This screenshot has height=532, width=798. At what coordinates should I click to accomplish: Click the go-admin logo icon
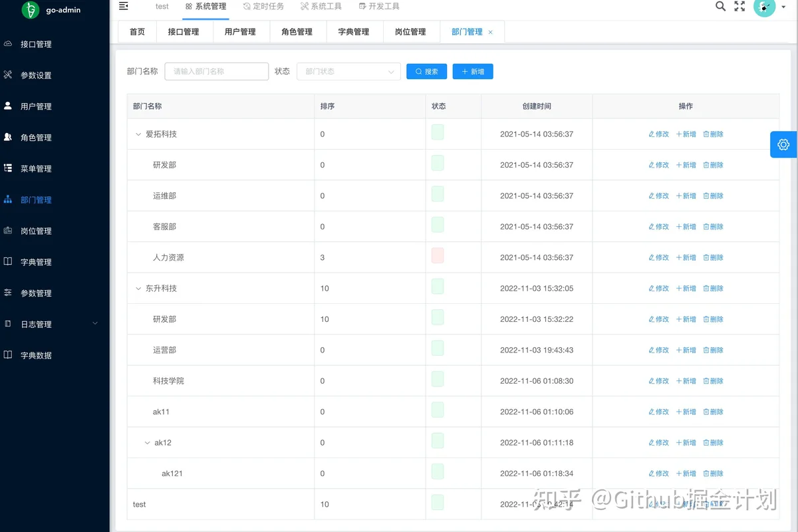[x=31, y=10]
